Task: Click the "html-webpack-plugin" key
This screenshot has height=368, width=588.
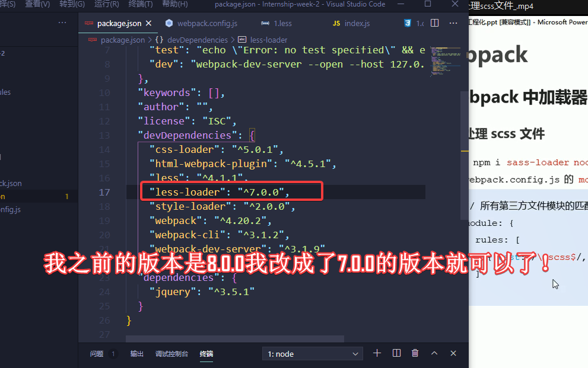Action: [211, 164]
